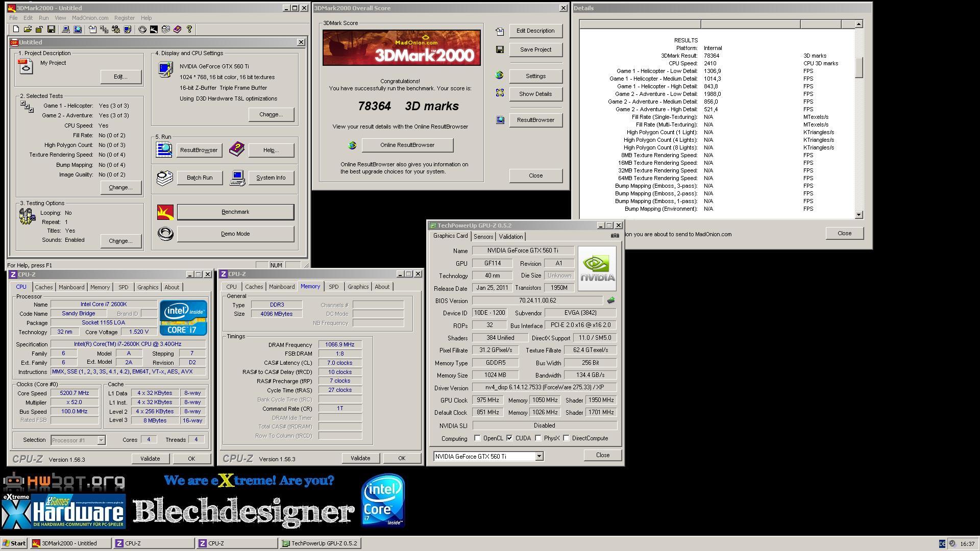This screenshot has width=980, height=551.
Task: Click Change button under Display and CPU Settings
Action: point(271,114)
